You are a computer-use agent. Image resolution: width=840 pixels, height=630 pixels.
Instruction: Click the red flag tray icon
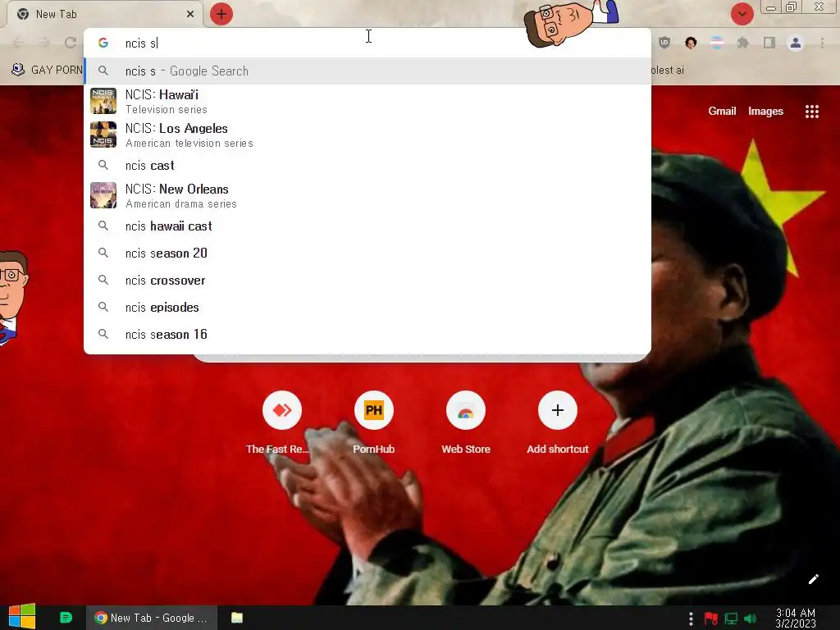711,619
